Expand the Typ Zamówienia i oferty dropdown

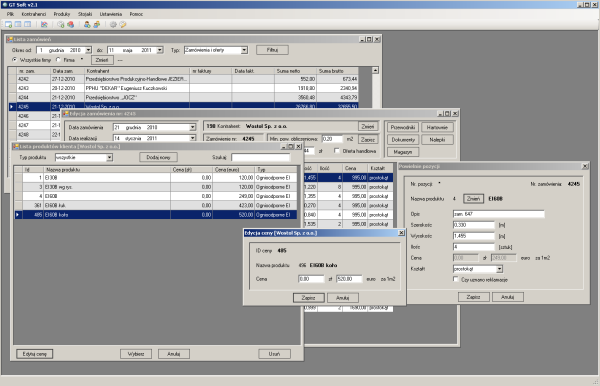[x=244, y=50]
